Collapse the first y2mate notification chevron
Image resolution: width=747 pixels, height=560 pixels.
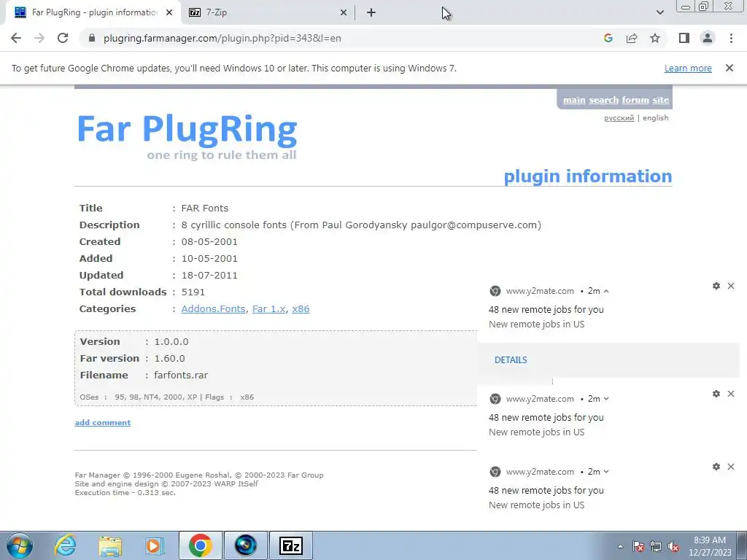(606, 291)
